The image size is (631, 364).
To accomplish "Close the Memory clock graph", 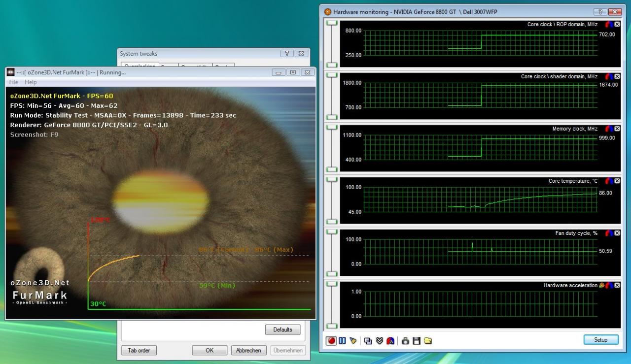I will 617,129.
